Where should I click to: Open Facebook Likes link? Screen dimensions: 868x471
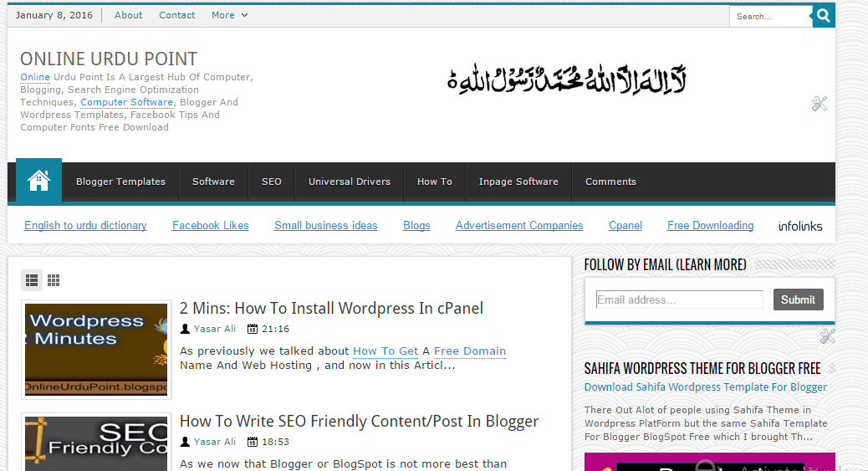tap(211, 226)
